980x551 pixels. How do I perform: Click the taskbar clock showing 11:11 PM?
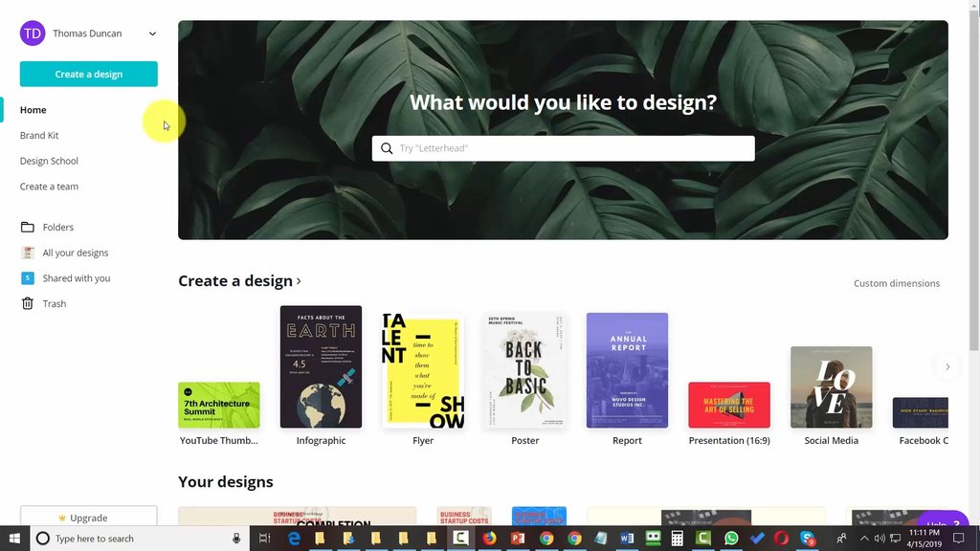pyautogui.click(x=924, y=539)
